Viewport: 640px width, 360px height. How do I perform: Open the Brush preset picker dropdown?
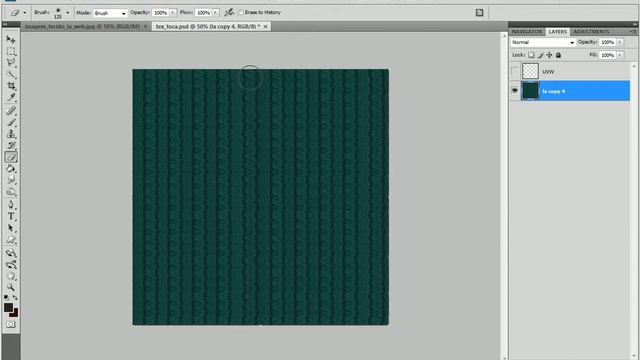[67, 13]
